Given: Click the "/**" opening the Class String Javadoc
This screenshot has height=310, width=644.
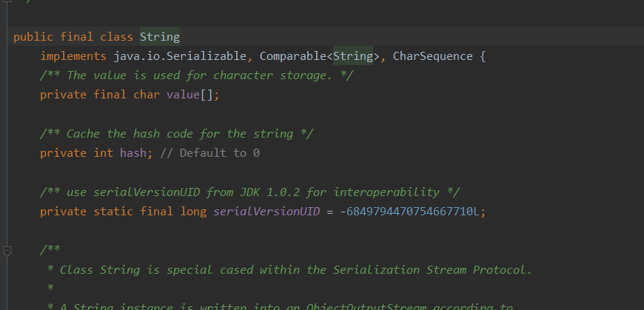Looking at the screenshot, I should [50, 250].
